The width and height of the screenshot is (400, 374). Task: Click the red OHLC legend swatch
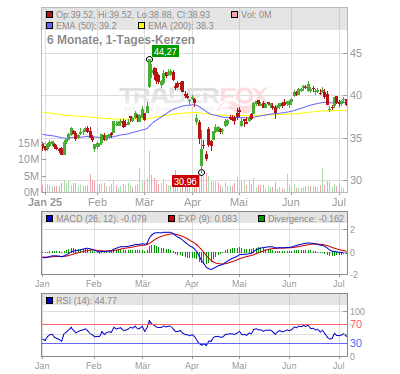tap(50, 15)
